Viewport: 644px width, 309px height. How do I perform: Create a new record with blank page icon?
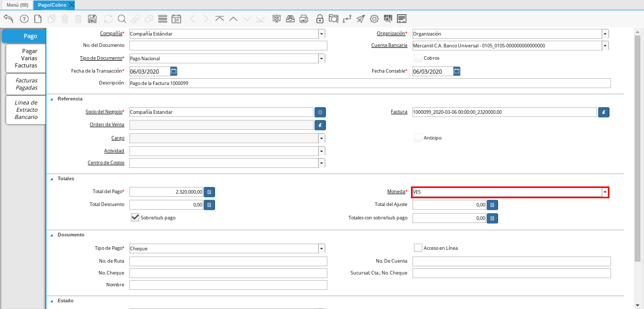(x=38, y=19)
